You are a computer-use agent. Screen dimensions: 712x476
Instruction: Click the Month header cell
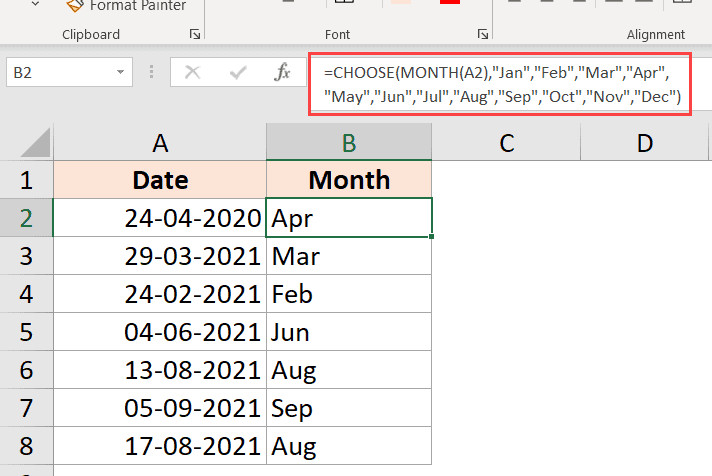[349, 180]
